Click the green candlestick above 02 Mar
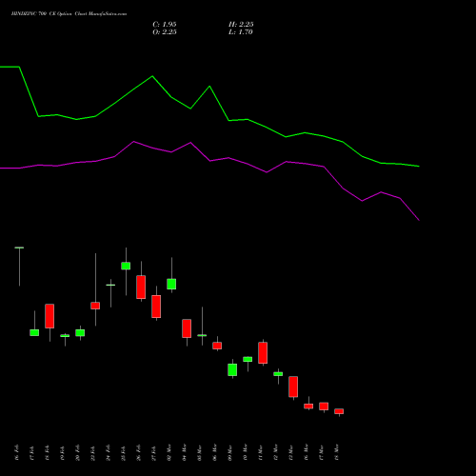Image resolution: width=476 pixels, height=476 pixels. pyautogui.click(x=171, y=284)
